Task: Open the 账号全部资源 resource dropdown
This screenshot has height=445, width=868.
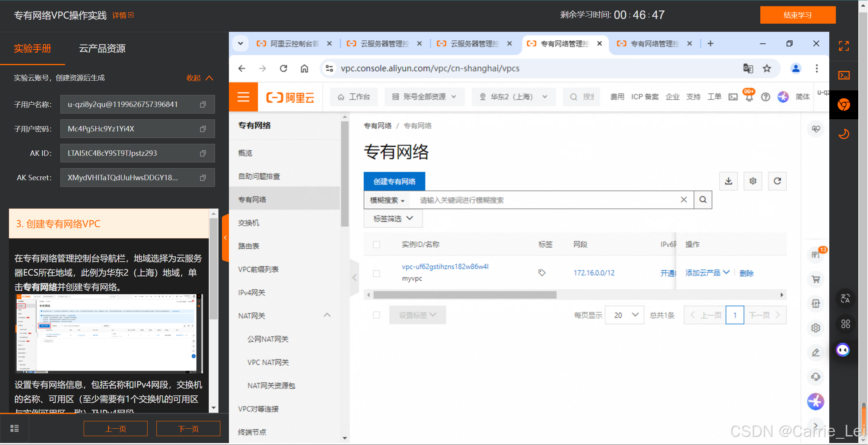Action: click(424, 97)
